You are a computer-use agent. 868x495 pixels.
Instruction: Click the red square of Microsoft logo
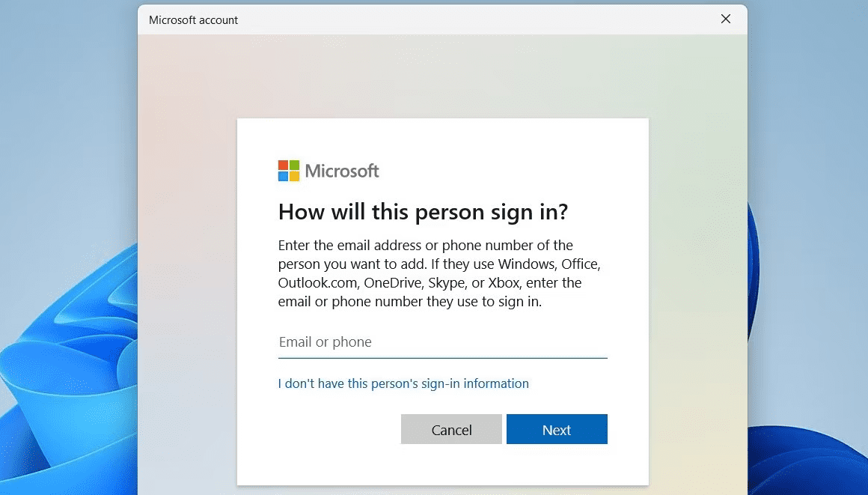[x=283, y=165]
